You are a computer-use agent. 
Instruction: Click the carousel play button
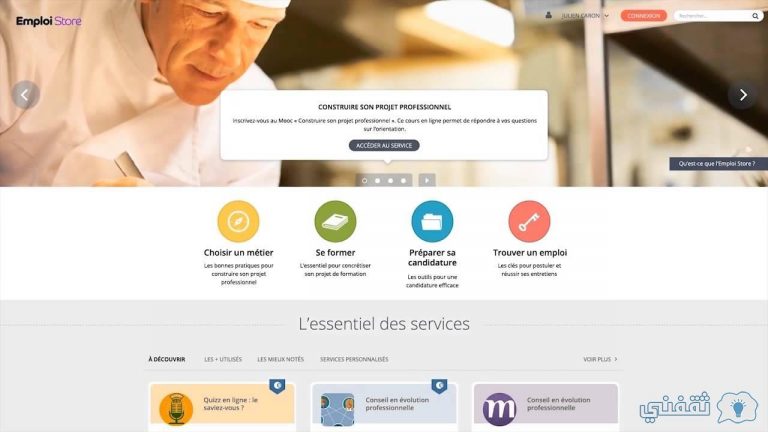pos(427,180)
